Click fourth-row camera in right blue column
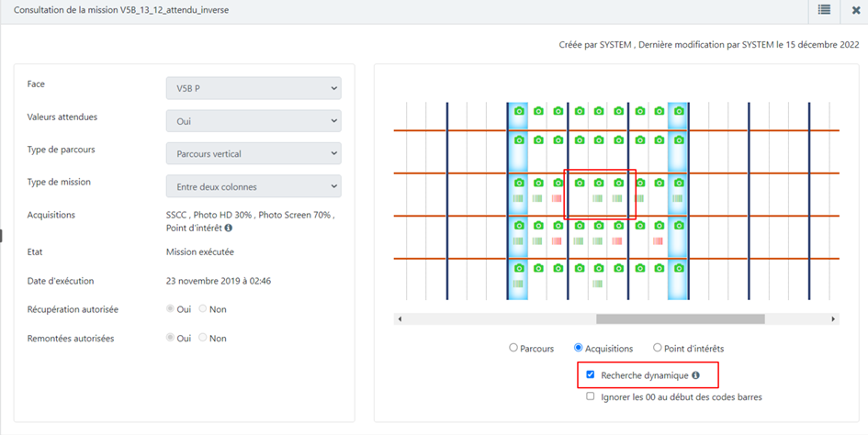The height and width of the screenshot is (435, 868). (x=679, y=225)
